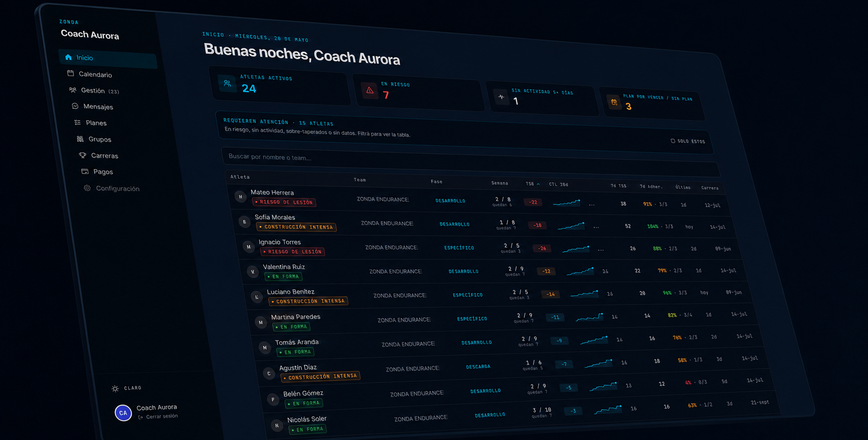This screenshot has height=440, width=868.
Task: Click the Sin actividad pulse icon
Action: [502, 97]
